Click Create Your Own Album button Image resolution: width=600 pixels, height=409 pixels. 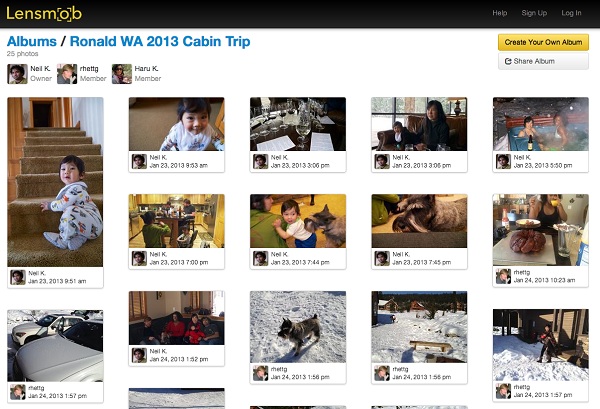(x=543, y=42)
